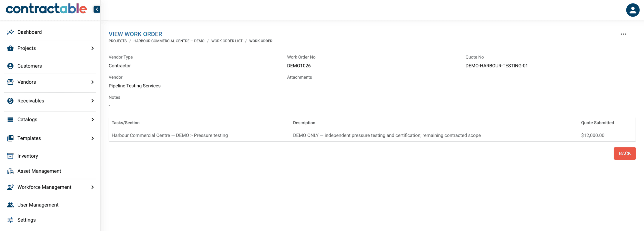The width and height of the screenshot is (644, 231).
Task: Expand the Projects submenu chevron
Action: [93, 48]
